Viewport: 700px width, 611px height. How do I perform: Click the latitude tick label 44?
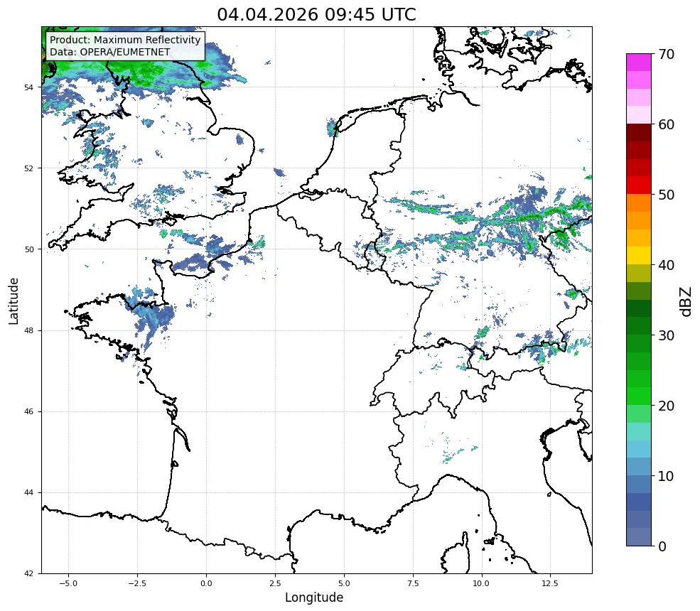point(28,493)
